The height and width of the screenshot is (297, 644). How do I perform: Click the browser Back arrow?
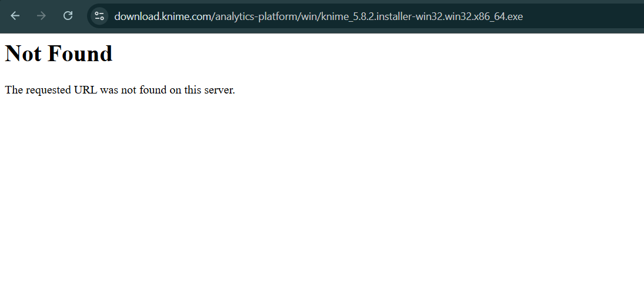point(15,16)
